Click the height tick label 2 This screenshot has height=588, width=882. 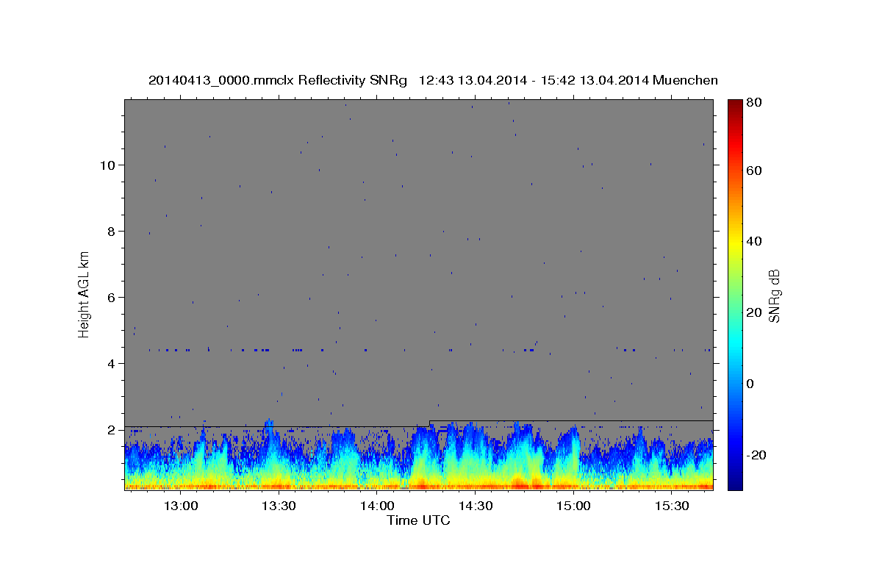click(110, 430)
